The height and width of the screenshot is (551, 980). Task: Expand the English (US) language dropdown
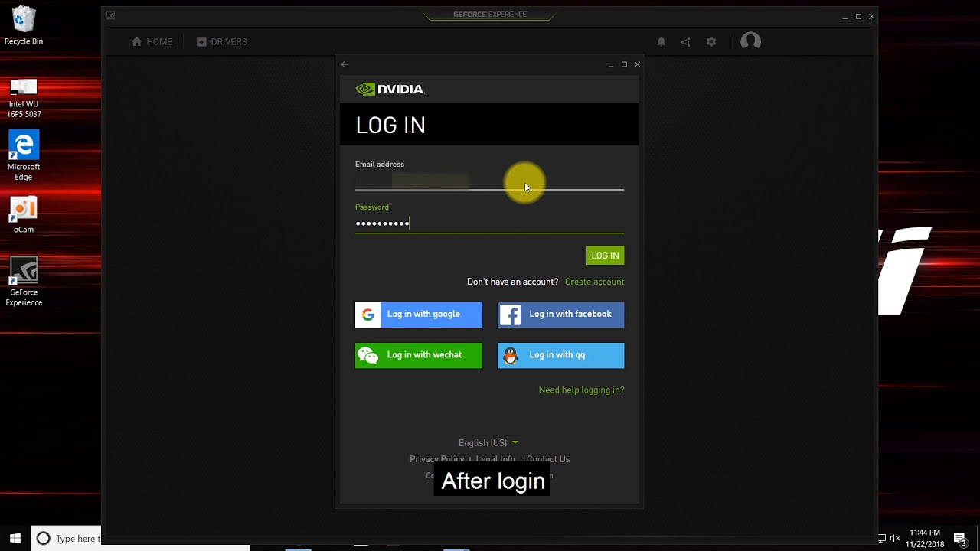488,443
